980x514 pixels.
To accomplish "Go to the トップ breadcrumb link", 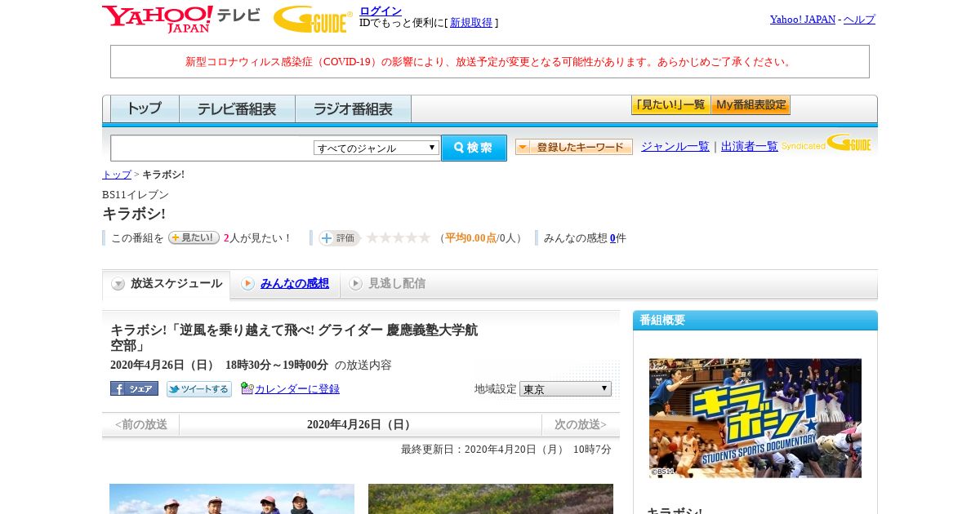I will click(x=117, y=175).
